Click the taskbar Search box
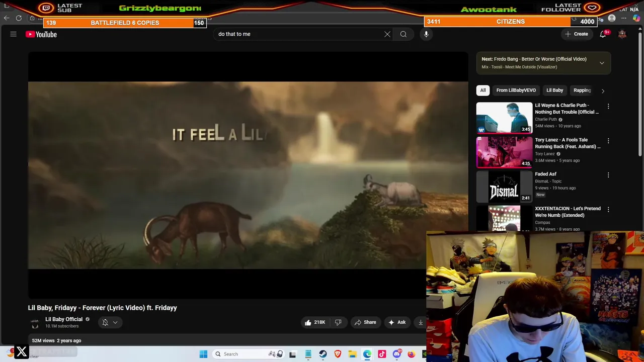Image resolution: width=644 pixels, height=362 pixels. pos(248,354)
